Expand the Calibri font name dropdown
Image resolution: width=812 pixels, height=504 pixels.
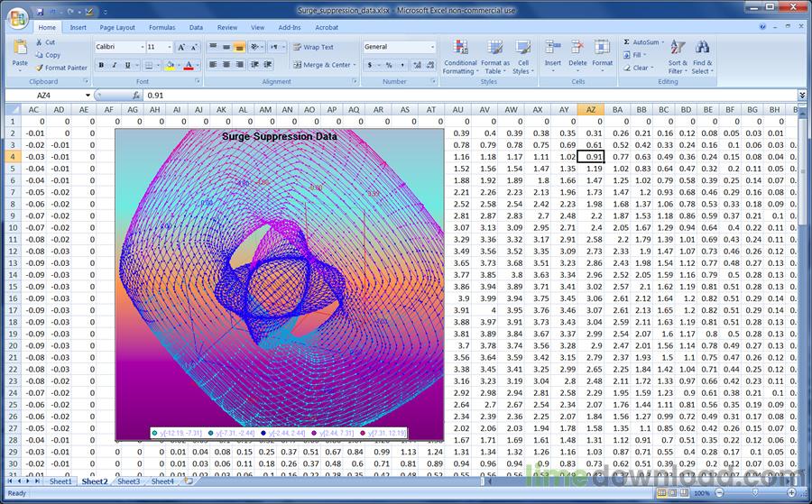[x=143, y=47]
